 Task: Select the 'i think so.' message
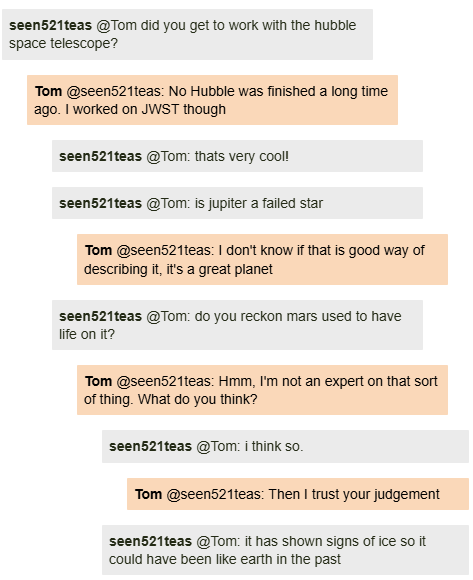pyautogui.click(x=286, y=446)
